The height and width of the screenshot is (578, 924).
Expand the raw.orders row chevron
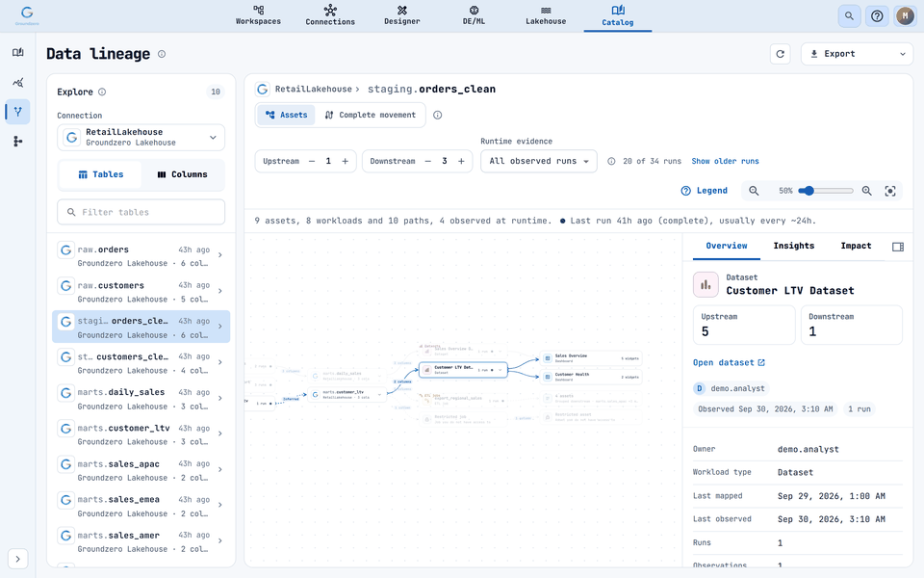click(219, 255)
